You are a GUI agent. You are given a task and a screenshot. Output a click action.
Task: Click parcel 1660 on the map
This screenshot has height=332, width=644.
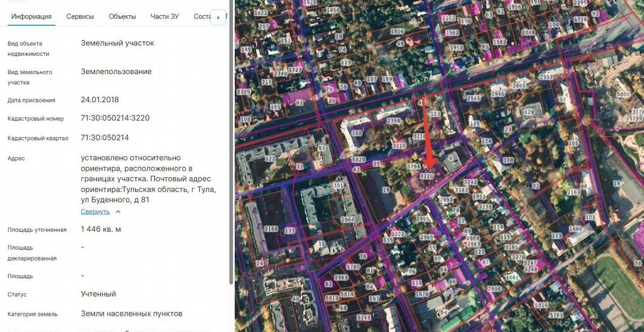[x=575, y=229]
